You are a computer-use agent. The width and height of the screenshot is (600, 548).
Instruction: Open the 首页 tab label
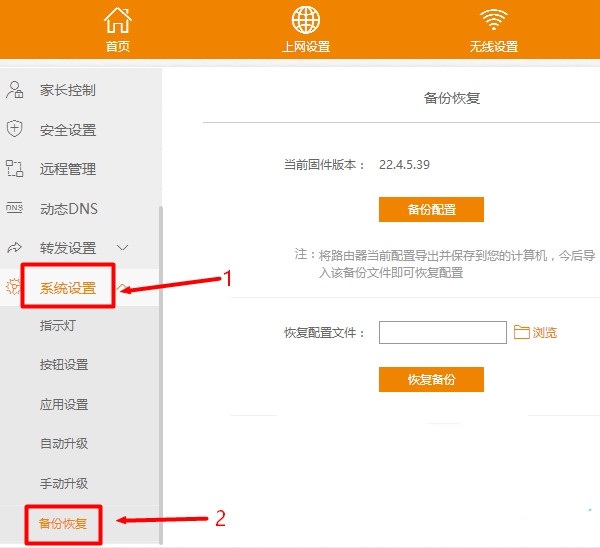click(118, 47)
